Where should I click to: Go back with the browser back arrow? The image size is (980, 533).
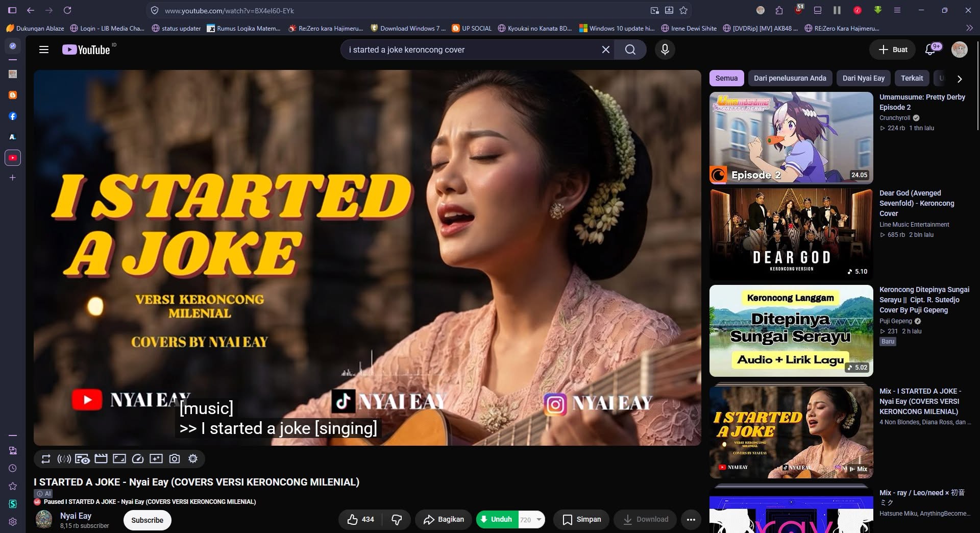(x=31, y=10)
